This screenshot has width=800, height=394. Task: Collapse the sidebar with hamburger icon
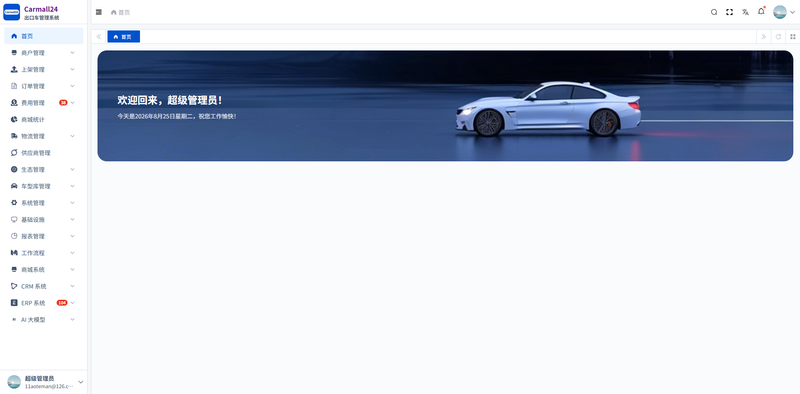(x=98, y=12)
